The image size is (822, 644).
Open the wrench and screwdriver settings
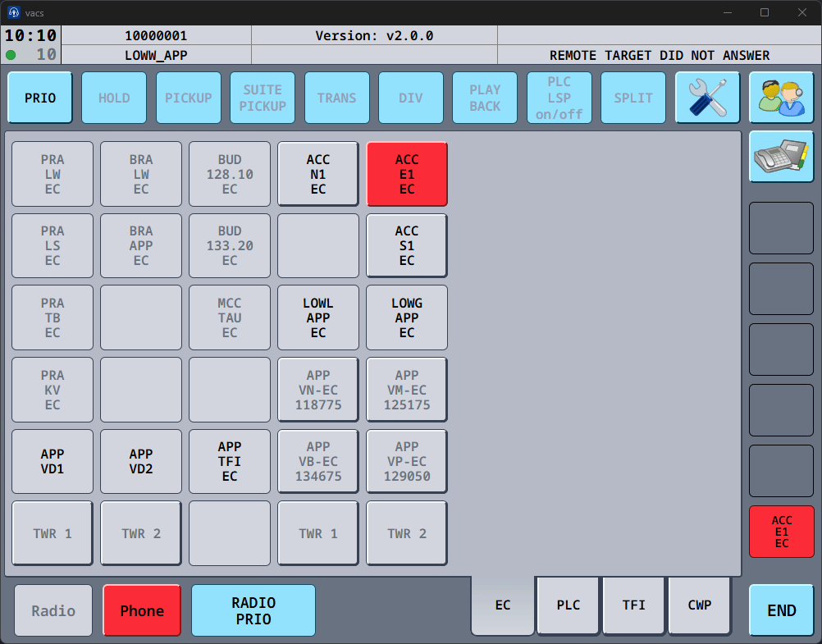[707, 98]
